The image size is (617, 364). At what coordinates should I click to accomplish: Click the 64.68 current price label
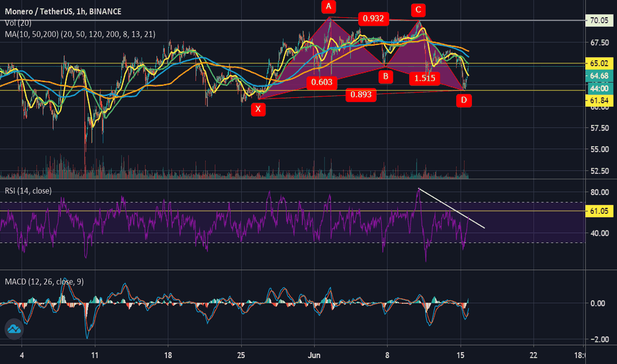(x=599, y=75)
